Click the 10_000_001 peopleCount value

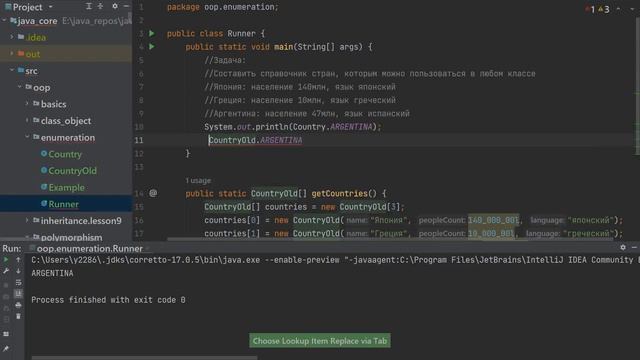point(491,234)
